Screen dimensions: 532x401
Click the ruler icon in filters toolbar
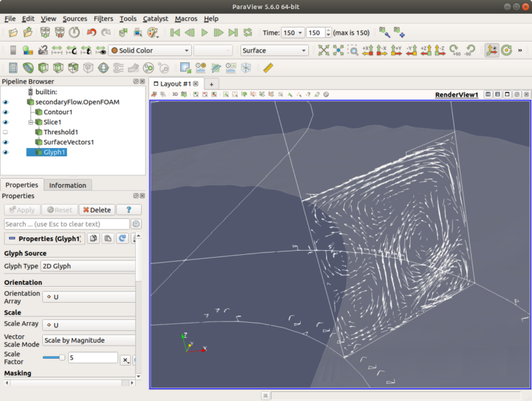[x=268, y=68]
